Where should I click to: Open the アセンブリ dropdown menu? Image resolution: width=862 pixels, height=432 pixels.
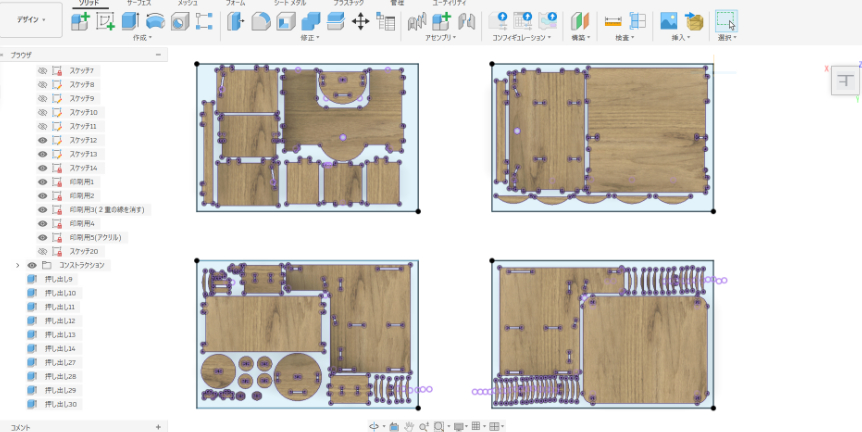click(441, 38)
